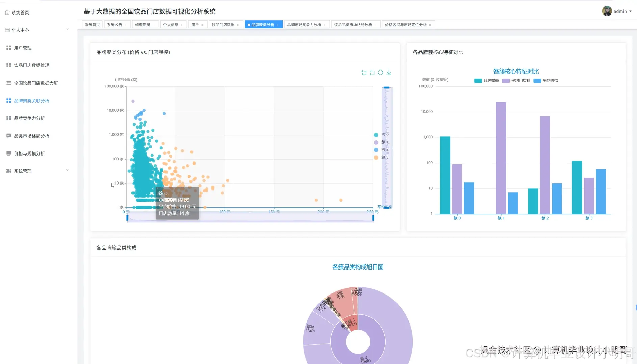
Task: Close the active 品牌聚类分析 tab
Action: [278, 25]
